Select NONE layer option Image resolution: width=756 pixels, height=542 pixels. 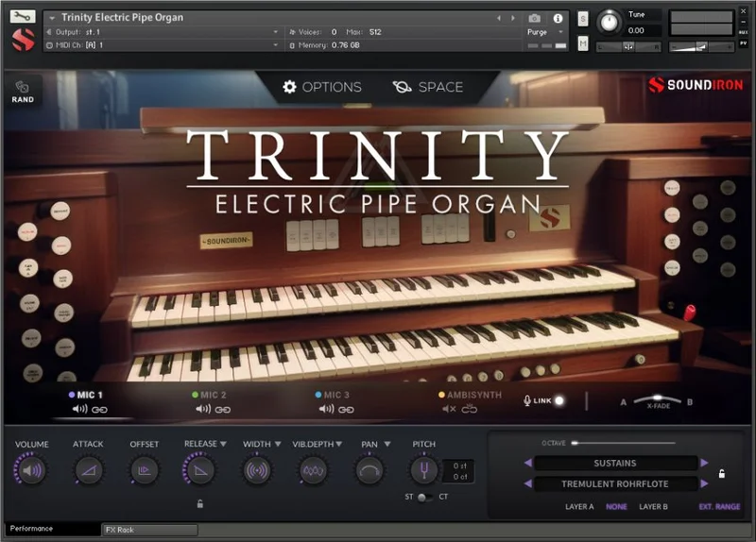click(616, 507)
